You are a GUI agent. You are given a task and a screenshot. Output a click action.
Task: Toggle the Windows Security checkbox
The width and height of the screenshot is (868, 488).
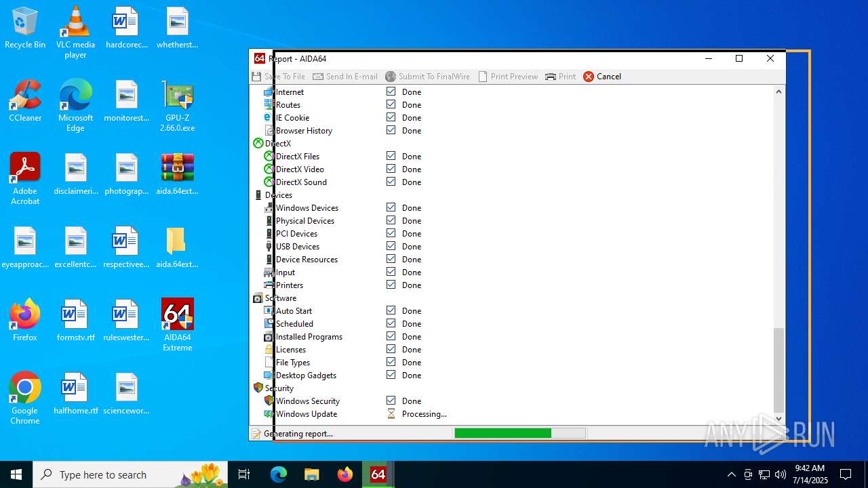pyautogui.click(x=391, y=401)
